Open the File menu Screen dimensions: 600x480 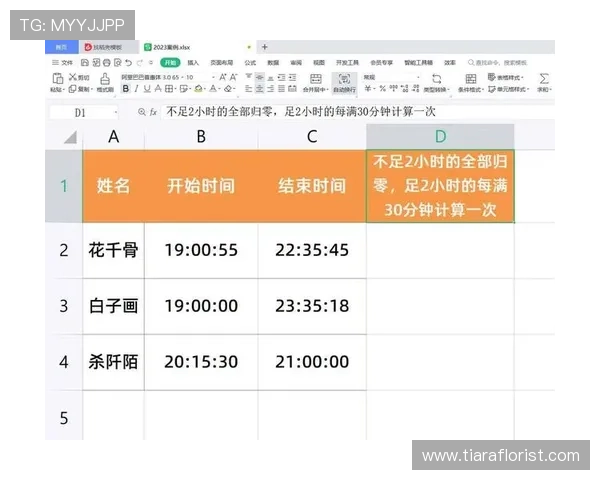[x=63, y=63]
